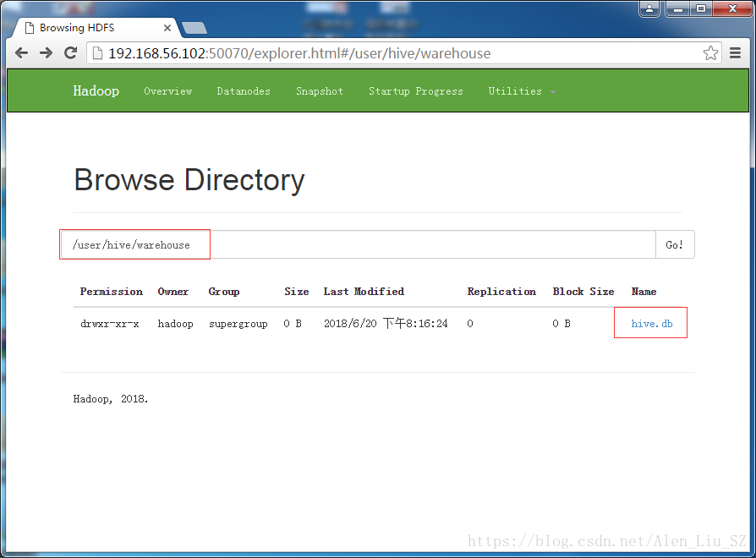Open the Overview menu item
The width and height of the screenshot is (756, 558).
tap(167, 91)
